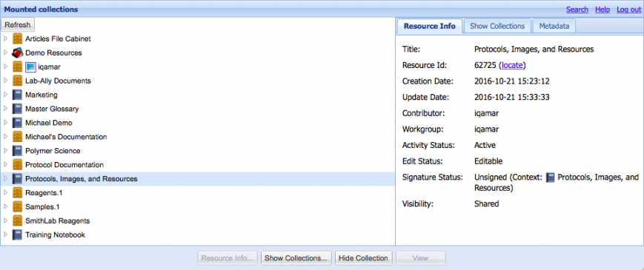Click the red Demo Resources icon
Viewport: 644px width, 270px height.
17,53
